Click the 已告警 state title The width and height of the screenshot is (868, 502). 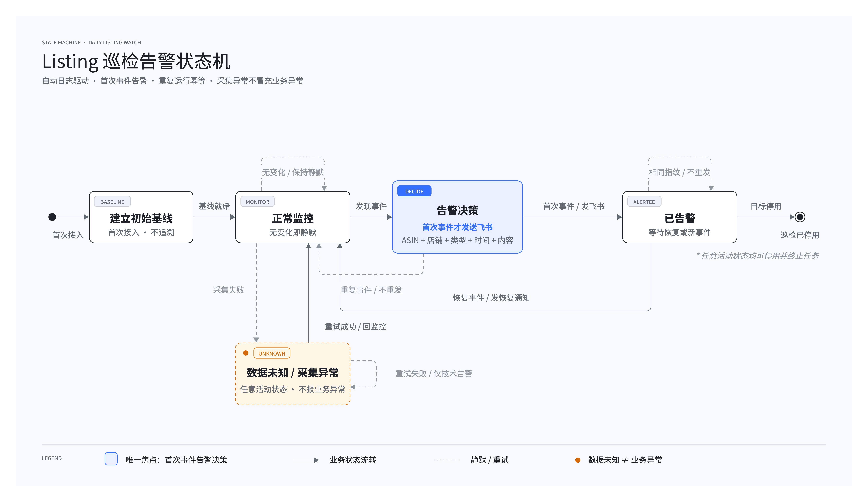(680, 218)
